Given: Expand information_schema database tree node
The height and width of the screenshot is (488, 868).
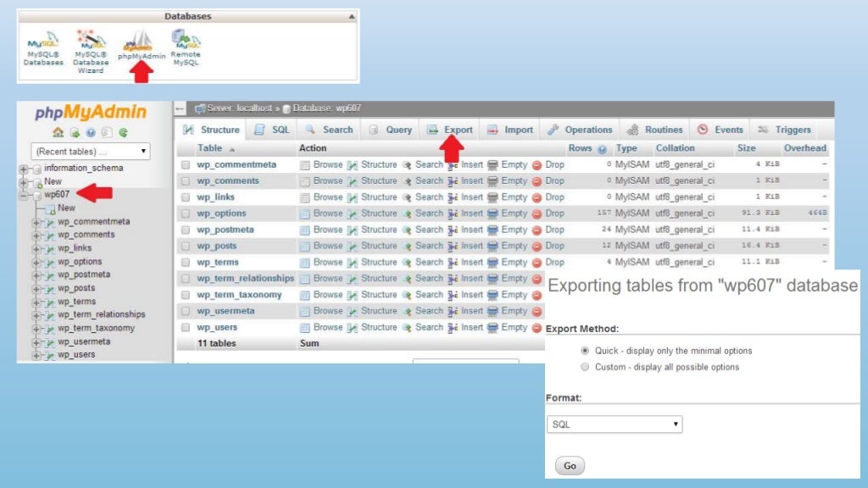Looking at the screenshot, I should (x=23, y=169).
